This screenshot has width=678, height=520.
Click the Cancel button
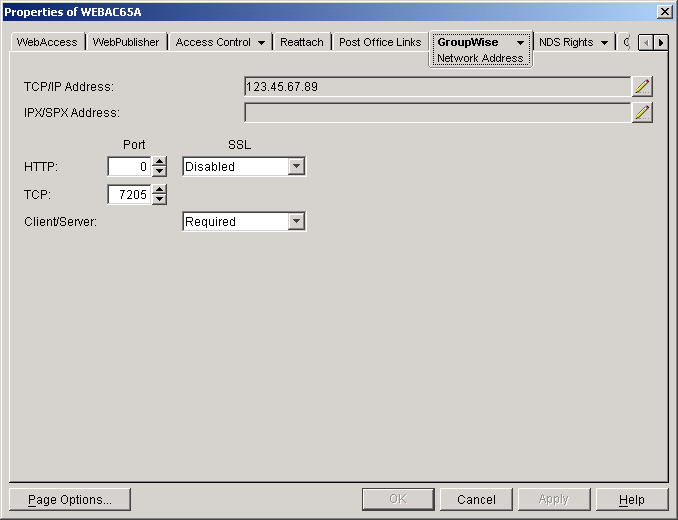coord(476,500)
